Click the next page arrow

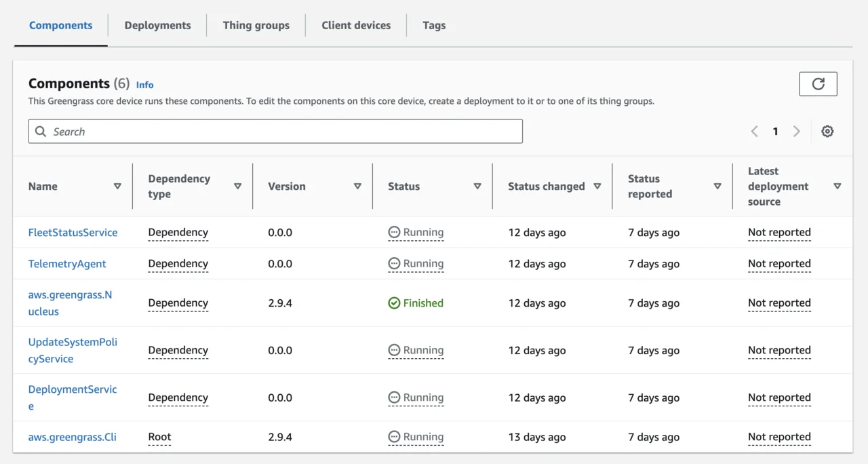click(x=796, y=131)
